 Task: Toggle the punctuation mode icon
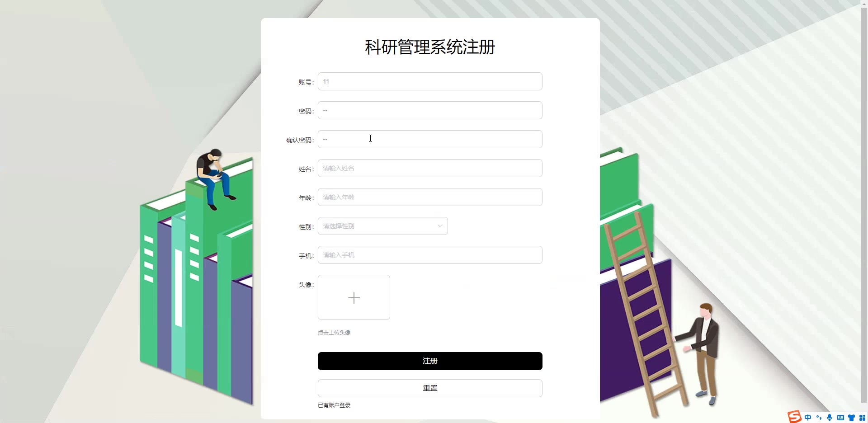[819, 418]
